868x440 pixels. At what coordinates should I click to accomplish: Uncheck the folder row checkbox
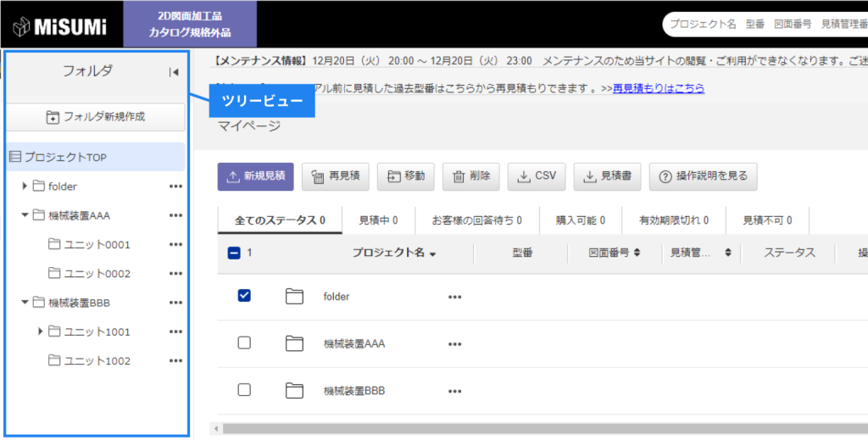click(244, 296)
